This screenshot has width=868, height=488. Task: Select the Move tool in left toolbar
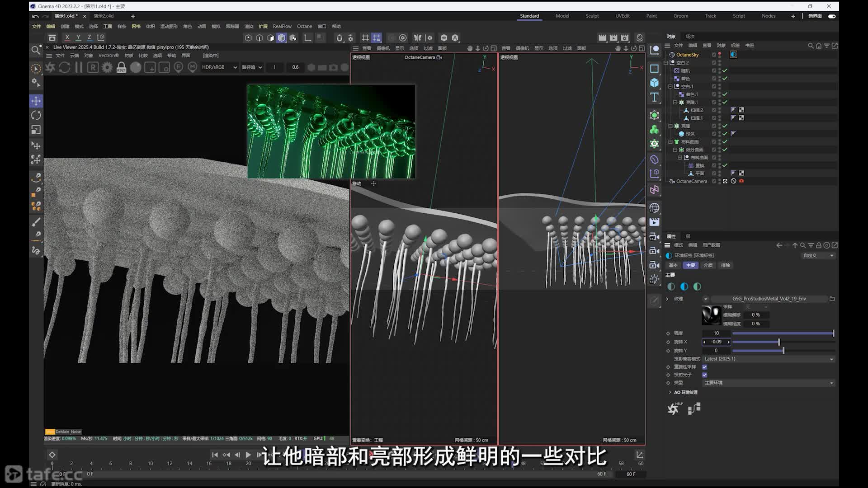tap(36, 101)
